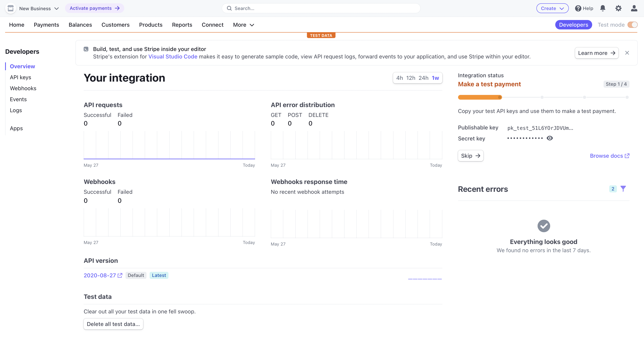This screenshot has height=344, width=644.
Task: Click the Developers button
Action: point(574,25)
